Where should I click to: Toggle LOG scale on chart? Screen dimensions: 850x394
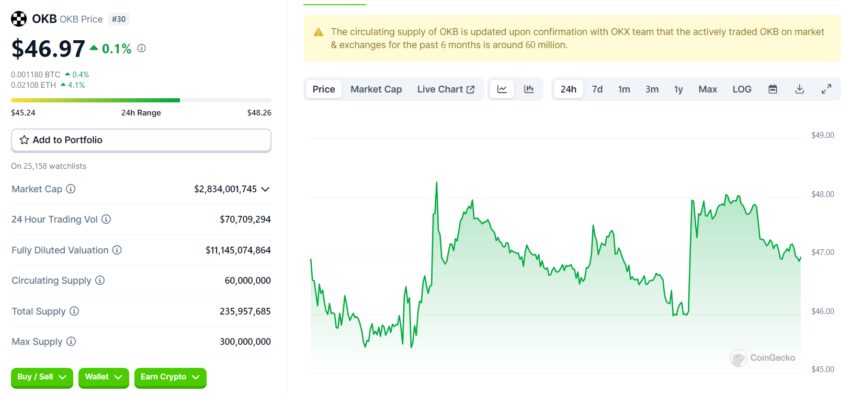click(x=742, y=89)
